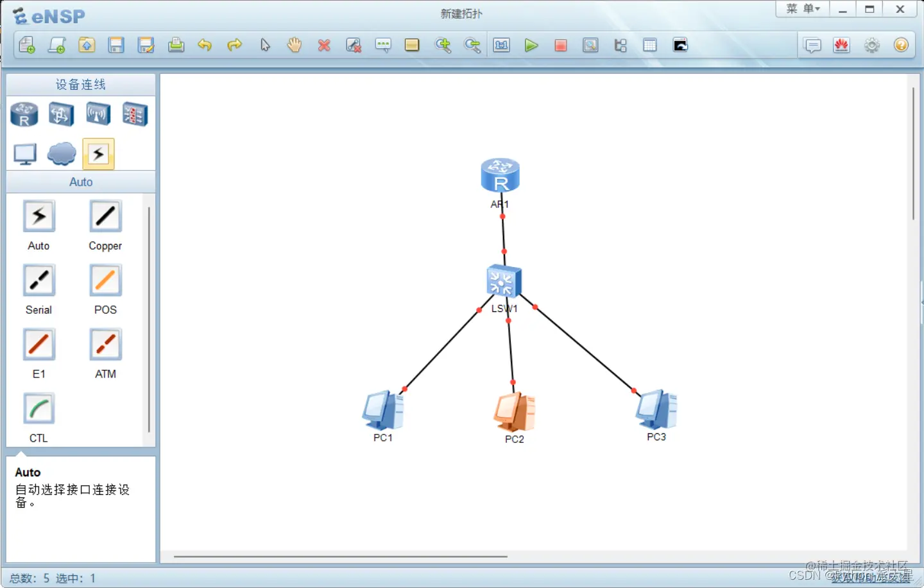Select PC3 on the canvas

click(x=656, y=409)
